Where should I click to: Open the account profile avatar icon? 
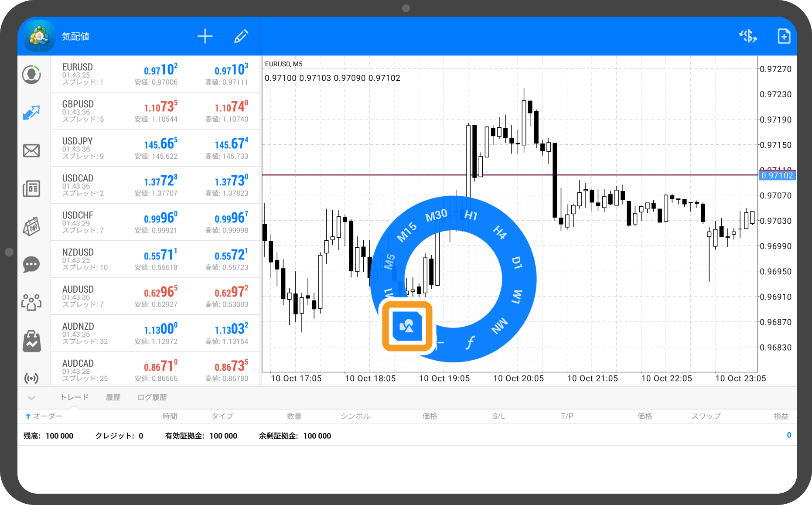(x=31, y=75)
